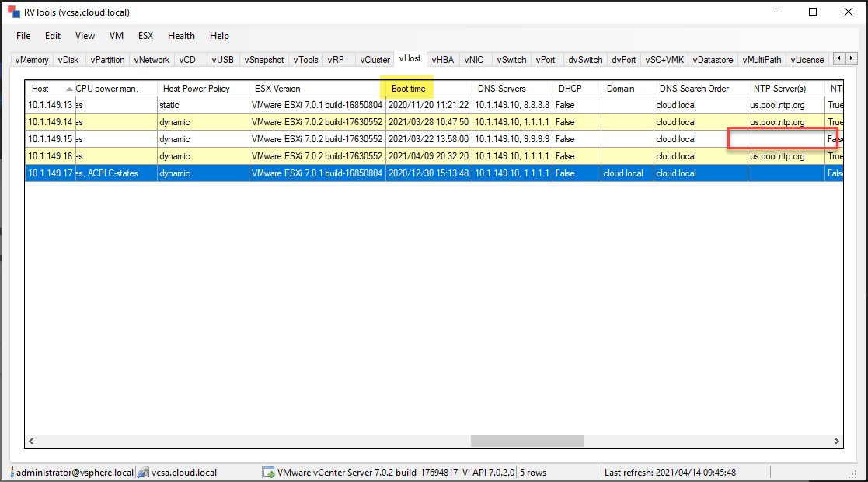Switch to the vLicense tab
Image resolution: width=868 pixels, height=482 pixels.
(807, 60)
